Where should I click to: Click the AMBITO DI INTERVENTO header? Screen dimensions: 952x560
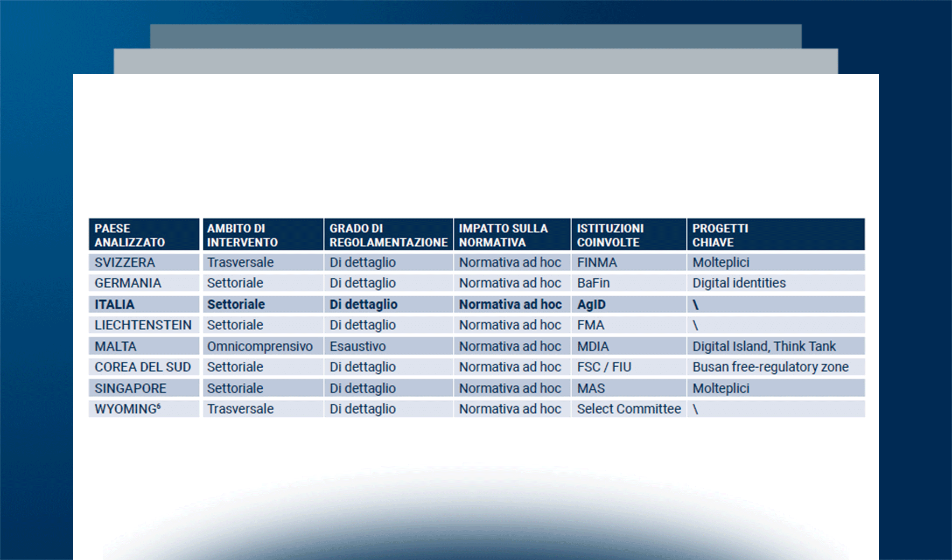[262, 235]
